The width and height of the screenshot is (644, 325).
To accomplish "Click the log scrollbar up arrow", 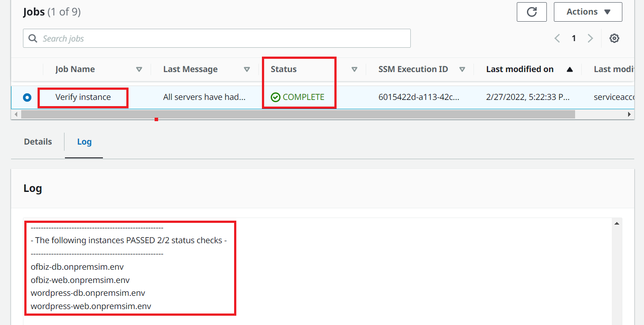I will [617, 223].
